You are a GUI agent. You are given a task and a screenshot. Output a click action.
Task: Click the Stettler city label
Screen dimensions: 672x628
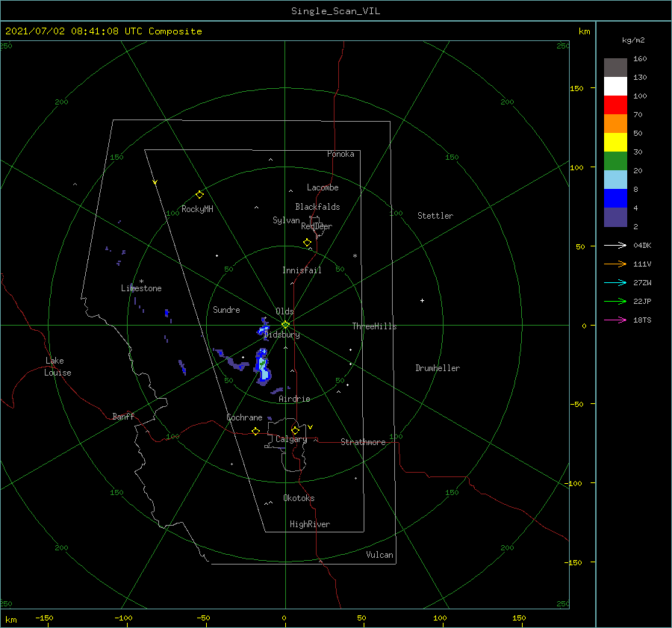[435, 216]
